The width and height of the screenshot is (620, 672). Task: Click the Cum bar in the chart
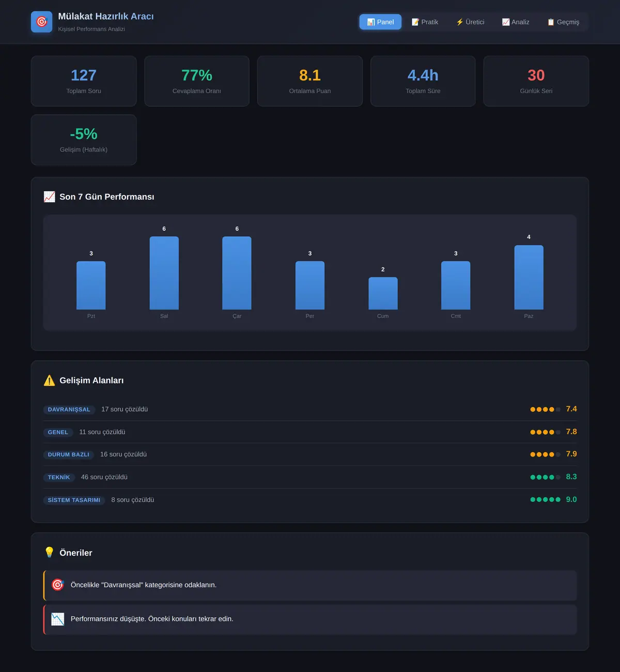point(383,294)
